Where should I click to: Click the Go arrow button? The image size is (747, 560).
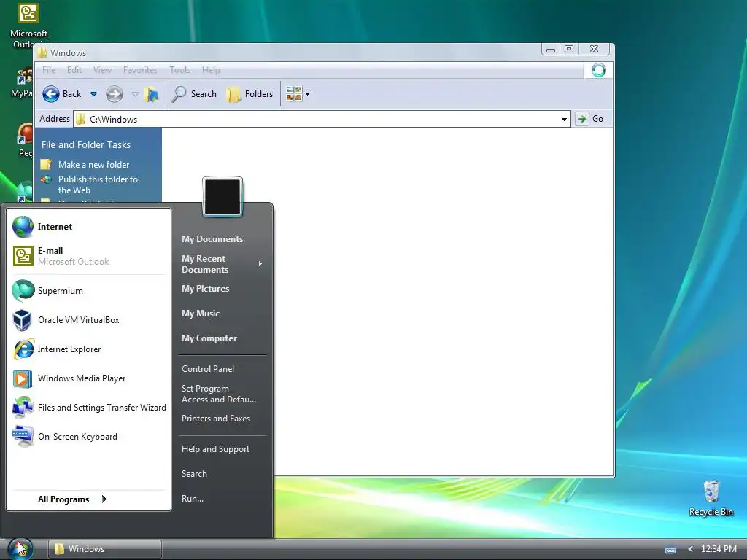point(581,119)
